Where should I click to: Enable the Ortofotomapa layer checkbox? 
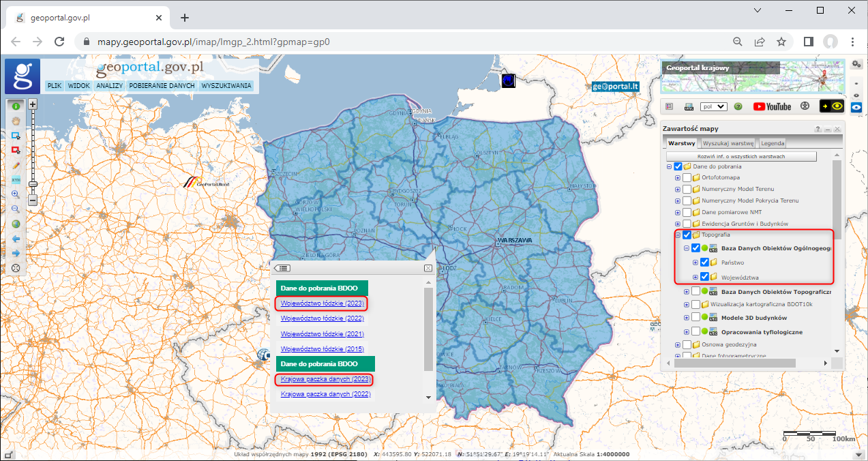(687, 178)
